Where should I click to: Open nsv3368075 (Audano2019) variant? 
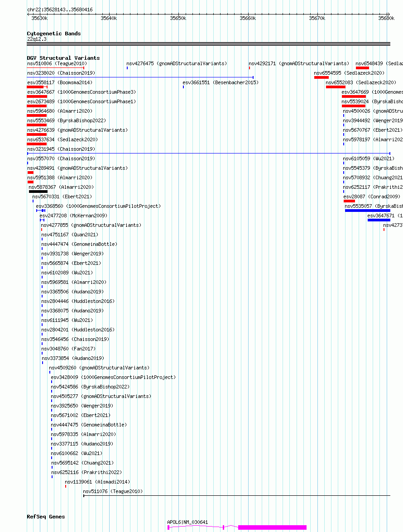(x=72, y=311)
